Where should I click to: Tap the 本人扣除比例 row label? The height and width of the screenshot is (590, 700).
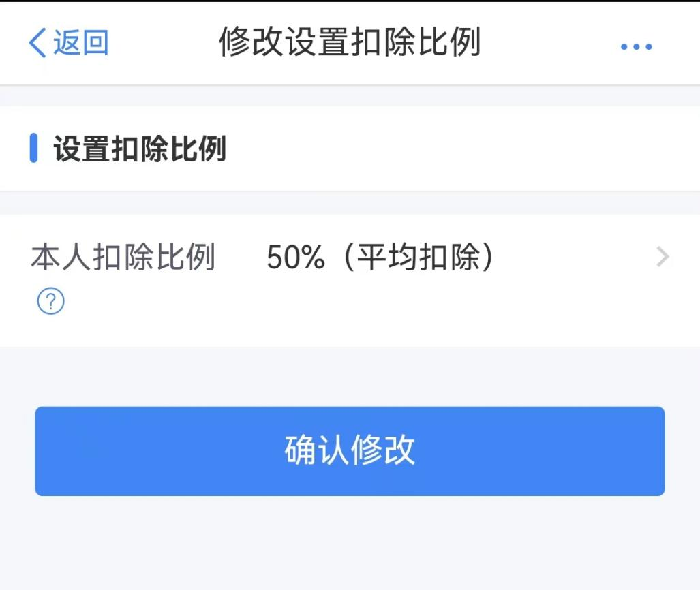click(123, 258)
